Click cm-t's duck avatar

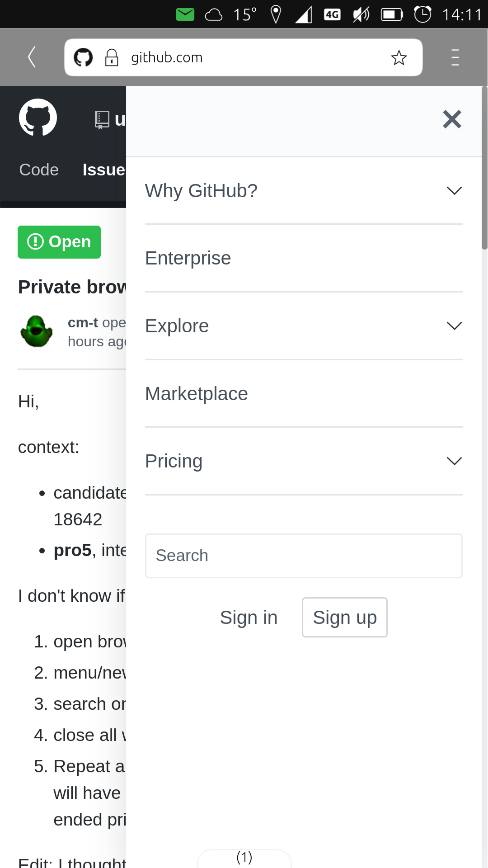36,331
